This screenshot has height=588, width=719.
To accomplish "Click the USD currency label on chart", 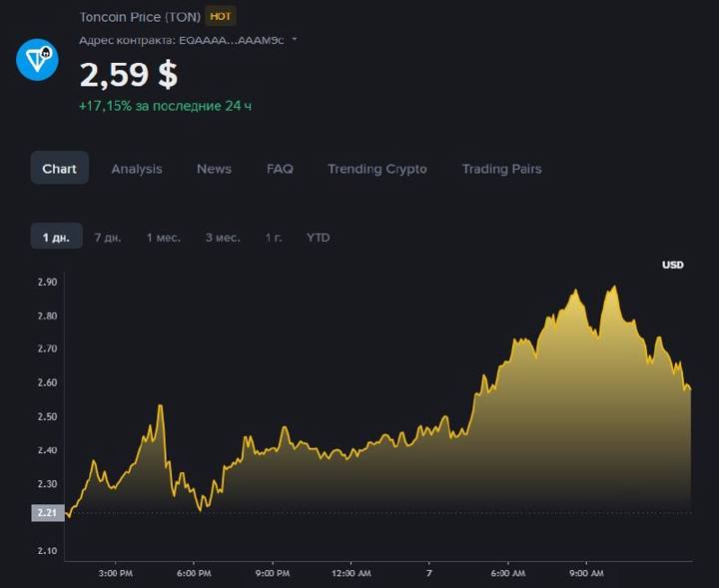I will click(673, 265).
